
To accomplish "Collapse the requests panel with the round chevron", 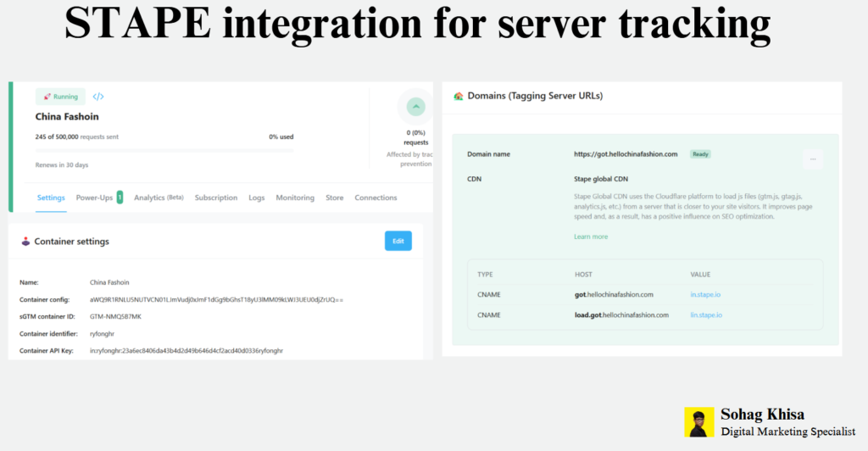I will 415,106.
